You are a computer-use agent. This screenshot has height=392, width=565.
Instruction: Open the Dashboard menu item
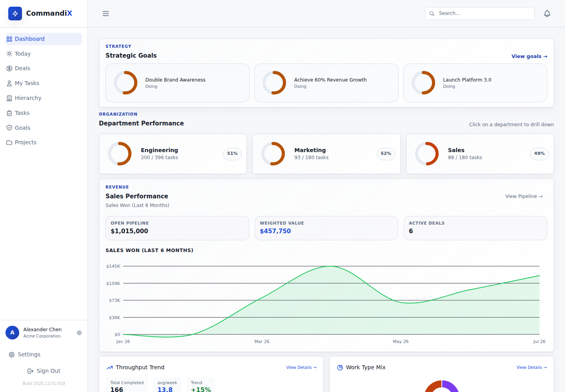[44, 39]
